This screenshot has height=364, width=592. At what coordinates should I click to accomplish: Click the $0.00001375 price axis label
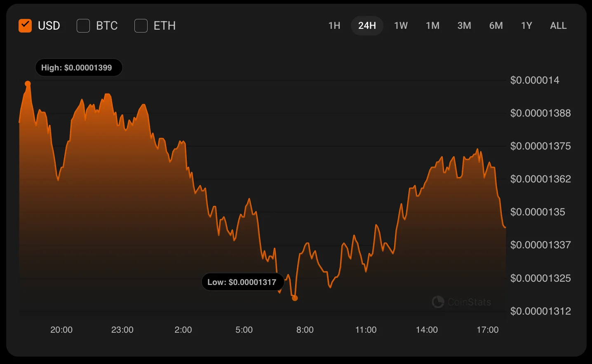pyautogui.click(x=540, y=146)
